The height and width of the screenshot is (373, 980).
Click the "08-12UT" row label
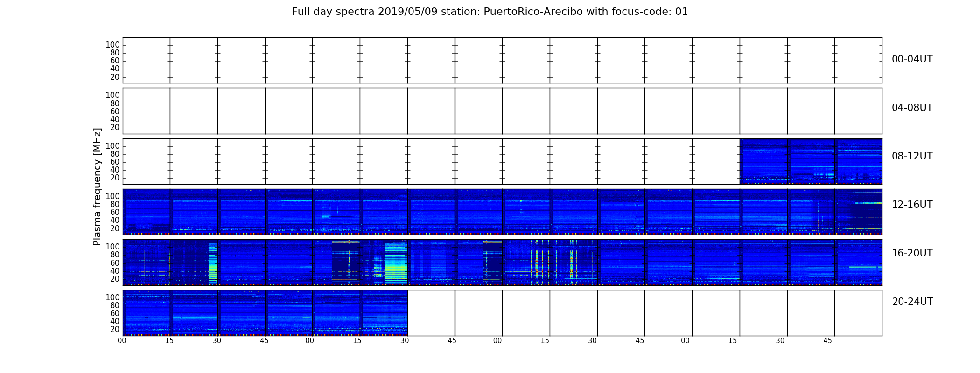(912, 156)
